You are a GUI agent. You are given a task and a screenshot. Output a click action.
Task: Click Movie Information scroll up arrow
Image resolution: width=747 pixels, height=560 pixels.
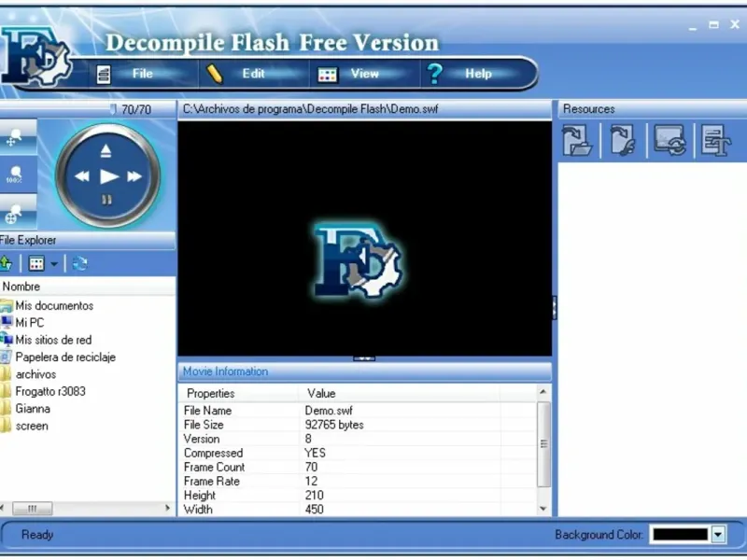(x=543, y=392)
